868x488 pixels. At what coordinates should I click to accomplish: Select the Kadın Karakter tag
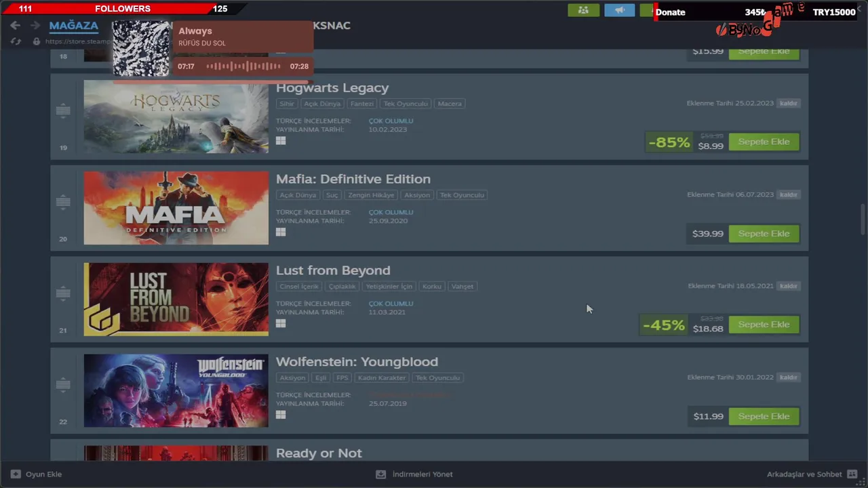click(382, 378)
